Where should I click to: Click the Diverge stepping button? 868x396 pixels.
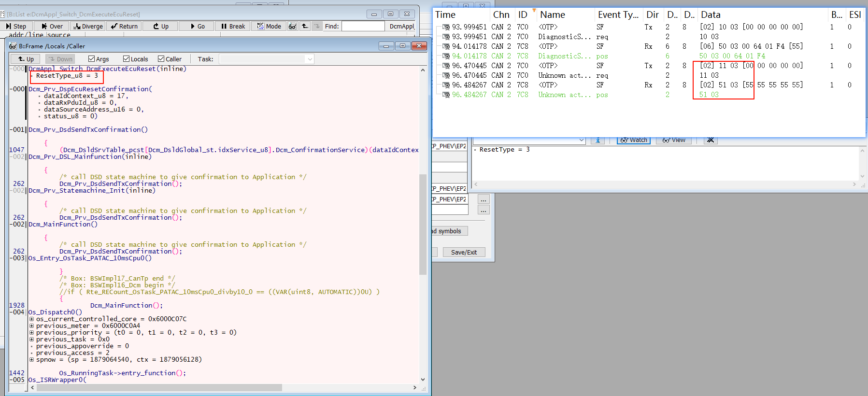[88, 26]
